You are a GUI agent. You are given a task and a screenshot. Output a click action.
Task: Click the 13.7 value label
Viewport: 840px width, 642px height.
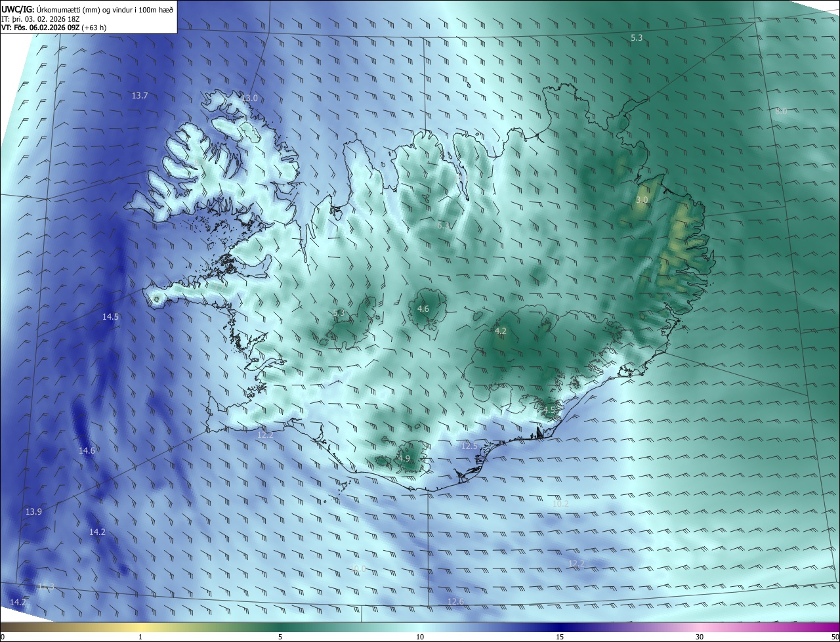[x=140, y=96]
